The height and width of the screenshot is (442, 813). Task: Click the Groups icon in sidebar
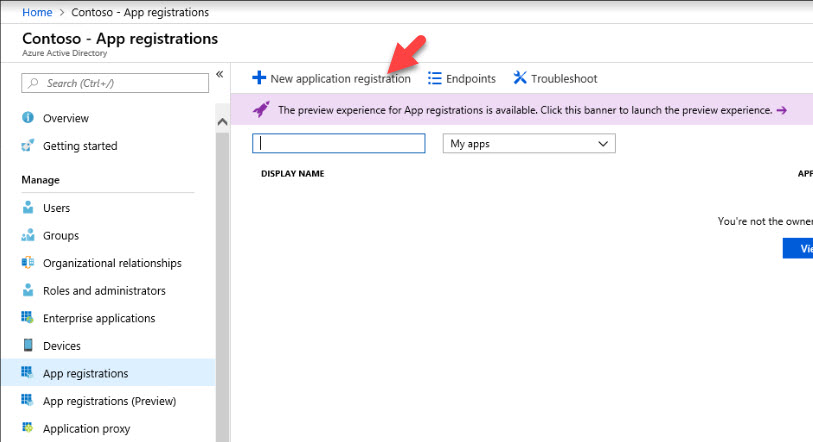coord(28,235)
